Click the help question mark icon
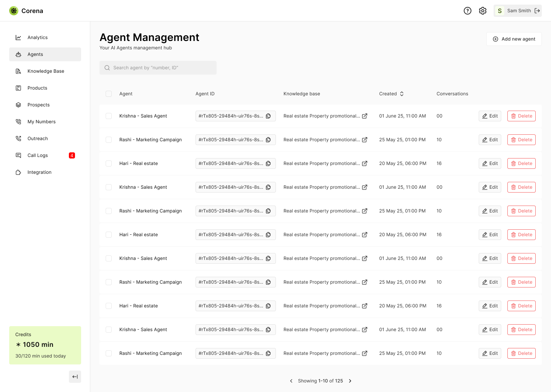The width and height of the screenshot is (551, 392). pyautogui.click(x=467, y=11)
